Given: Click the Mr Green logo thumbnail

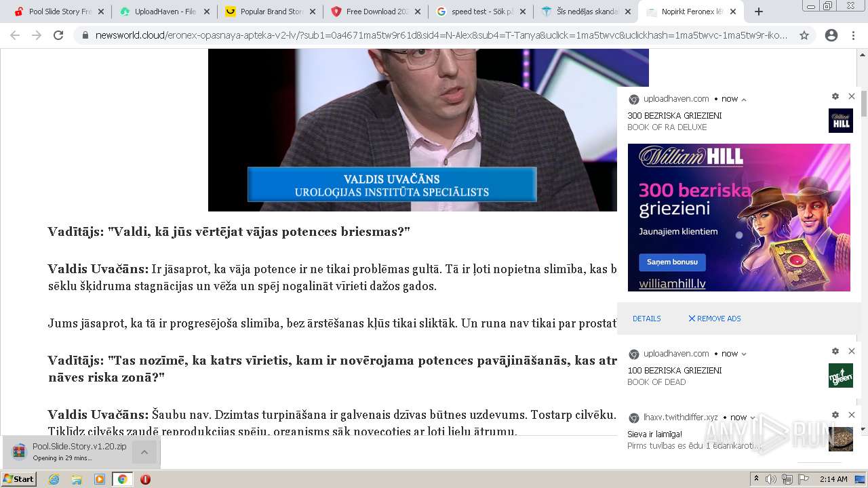Looking at the screenshot, I should (841, 375).
